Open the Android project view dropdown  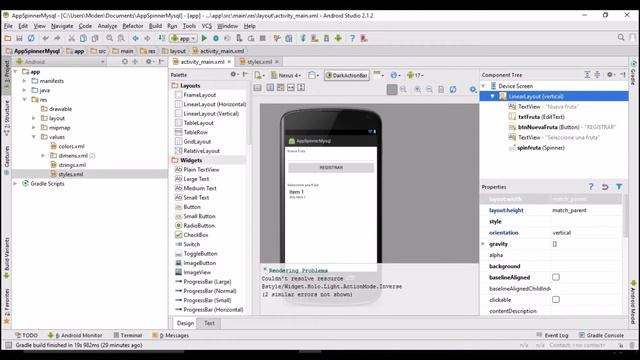tap(60, 62)
